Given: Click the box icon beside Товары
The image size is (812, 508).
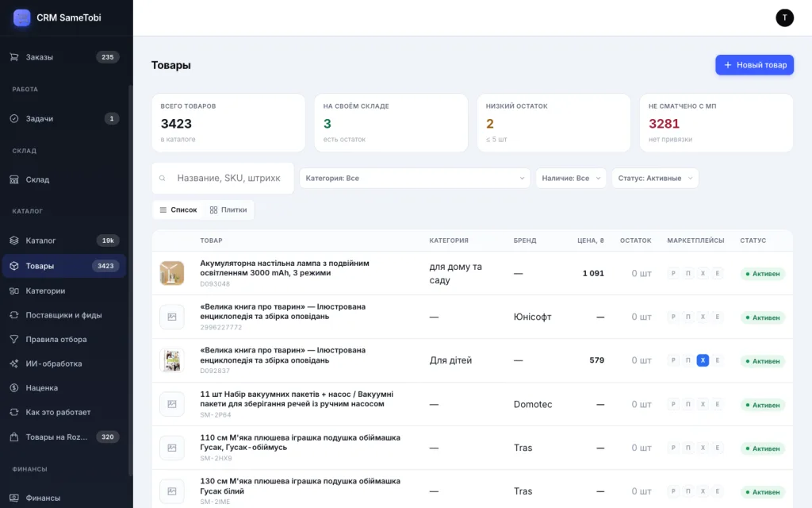Looking at the screenshot, I should 14,266.
